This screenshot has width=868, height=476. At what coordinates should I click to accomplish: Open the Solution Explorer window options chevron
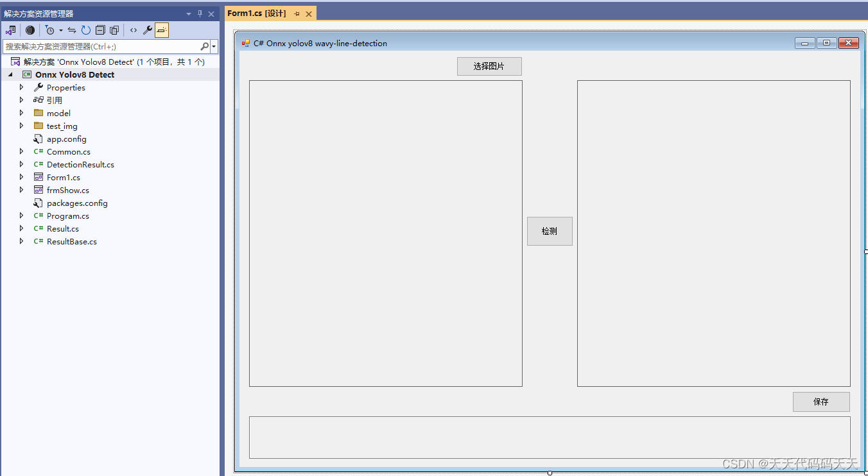[188, 13]
